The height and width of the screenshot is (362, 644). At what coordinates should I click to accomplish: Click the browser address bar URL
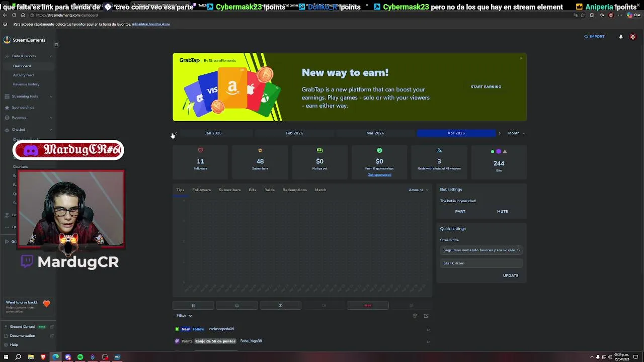pos(67,15)
